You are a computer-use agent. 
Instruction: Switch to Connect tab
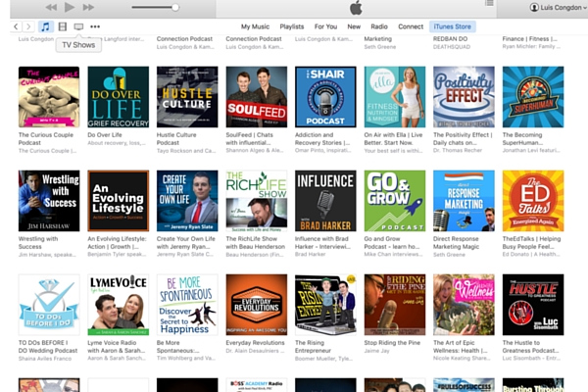pyautogui.click(x=411, y=26)
